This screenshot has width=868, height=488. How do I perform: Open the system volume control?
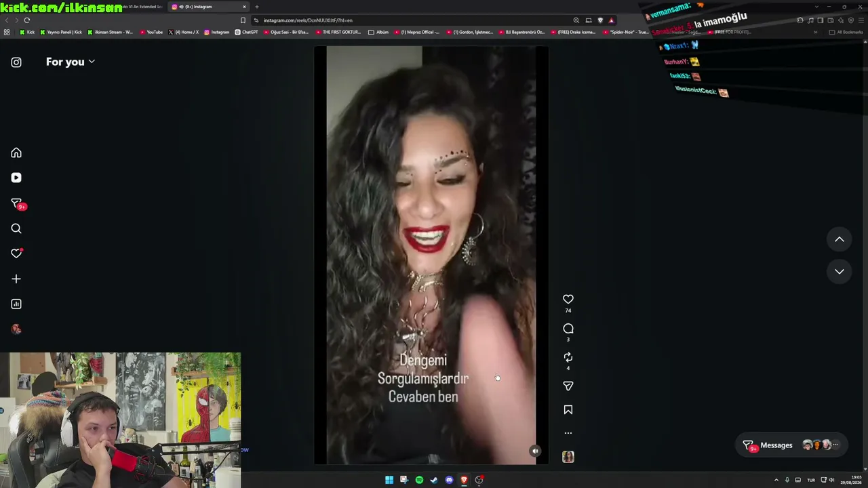coord(831,480)
